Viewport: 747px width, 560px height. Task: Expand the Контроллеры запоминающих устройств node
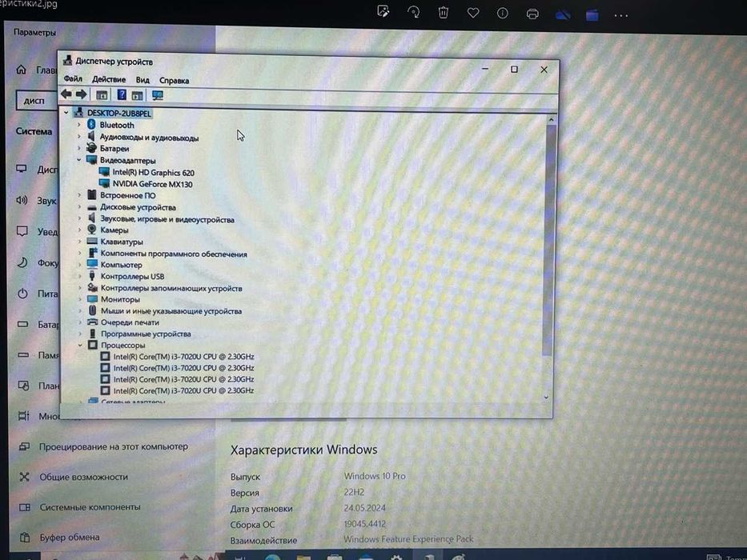pyautogui.click(x=80, y=287)
